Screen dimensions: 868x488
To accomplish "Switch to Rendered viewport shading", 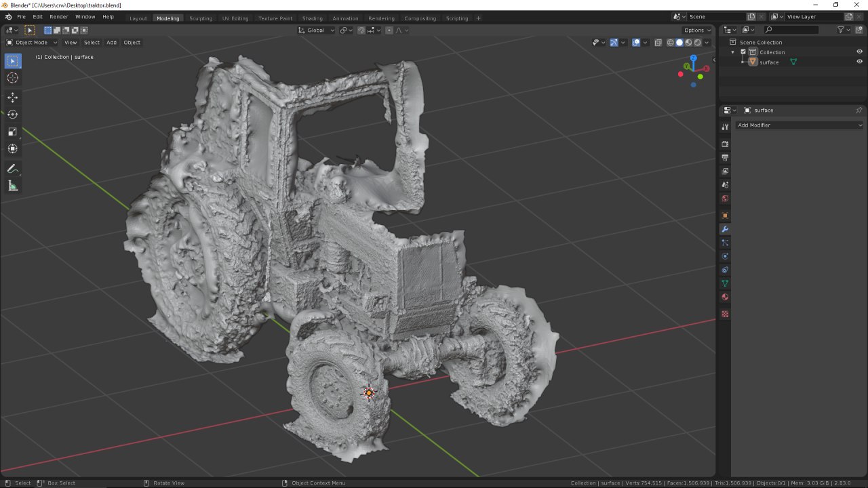I will click(x=697, y=42).
